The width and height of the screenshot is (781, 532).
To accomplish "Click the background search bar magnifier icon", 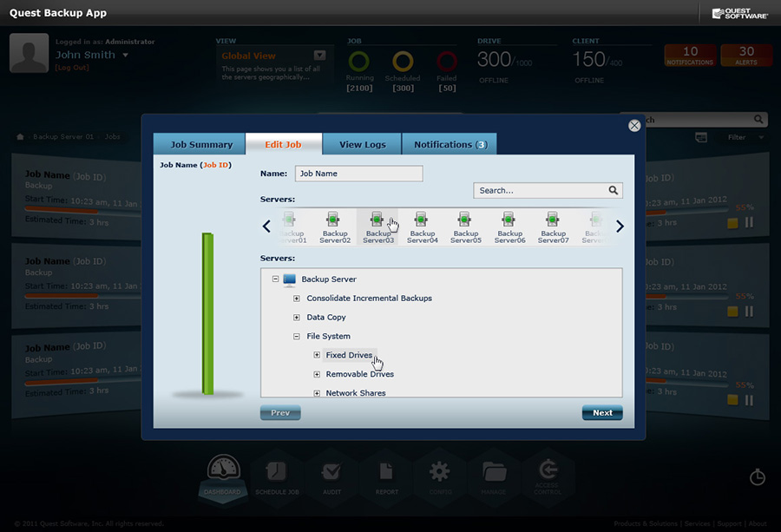I will (x=758, y=120).
